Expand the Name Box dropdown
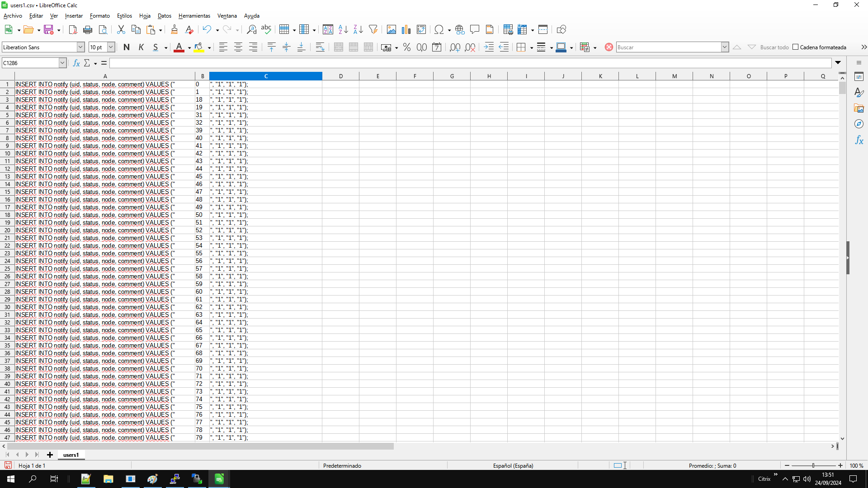The image size is (868, 488). click(x=62, y=63)
